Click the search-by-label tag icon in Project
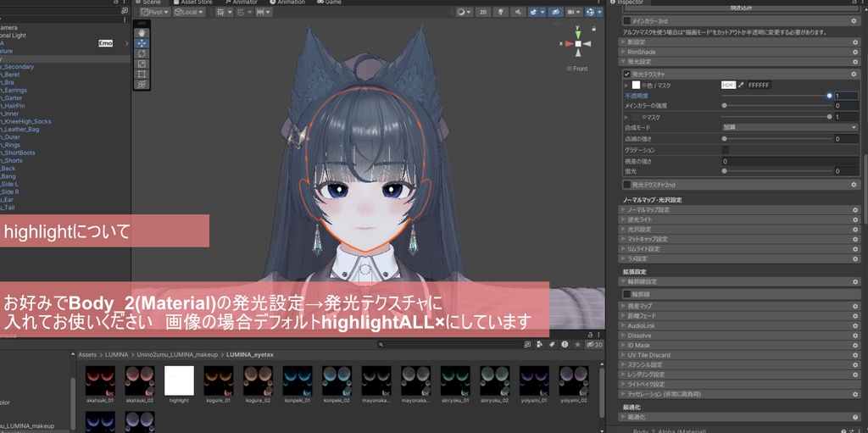The height and width of the screenshot is (433, 868). coord(552,344)
